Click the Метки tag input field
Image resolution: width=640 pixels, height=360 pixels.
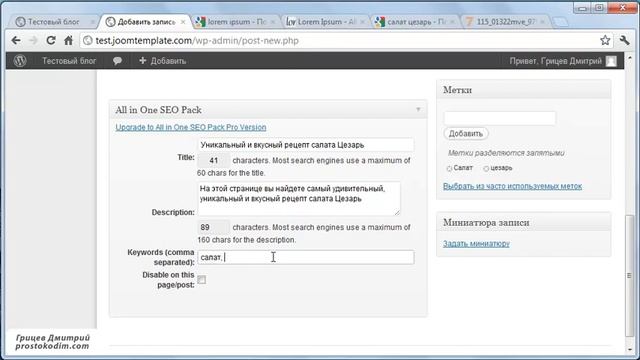click(x=500, y=118)
